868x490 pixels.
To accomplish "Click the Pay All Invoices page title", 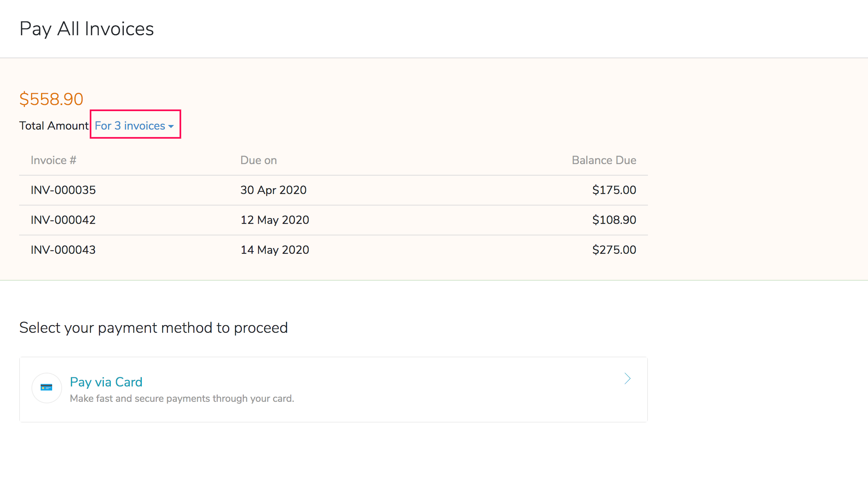I will point(87,28).
